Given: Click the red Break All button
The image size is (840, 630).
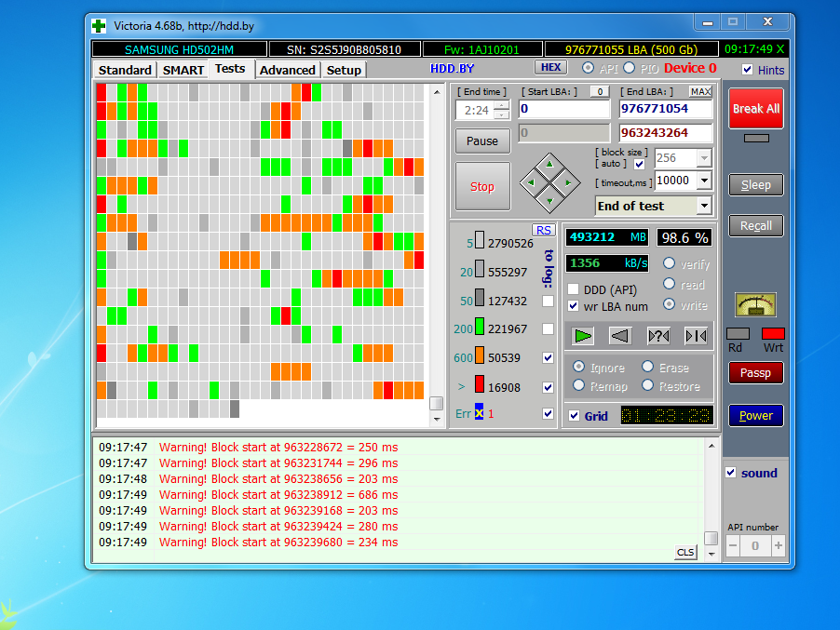Looking at the screenshot, I should pyautogui.click(x=756, y=109).
